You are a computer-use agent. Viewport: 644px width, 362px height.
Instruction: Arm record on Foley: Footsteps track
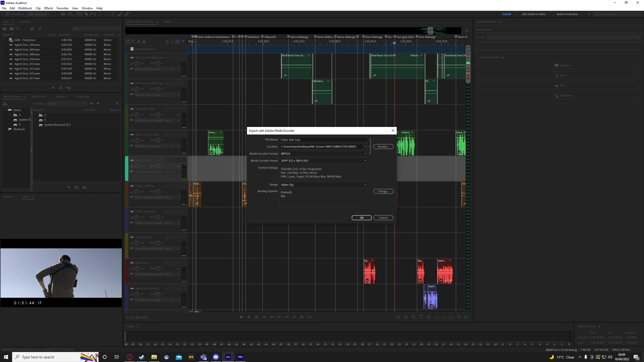pyautogui.click(x=178, y=211)
